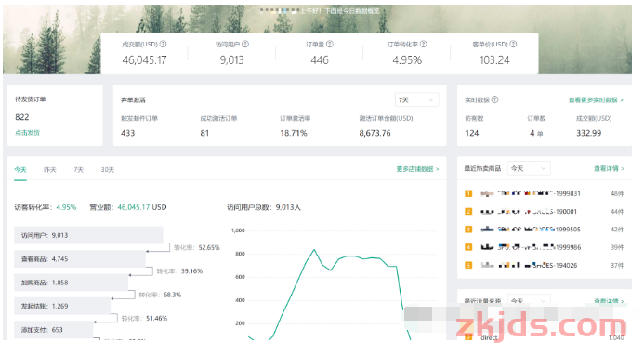Viewport: 644px width, 355px height.
Task: Open 查看更多实时数据 link
Action: coord(596,99)
